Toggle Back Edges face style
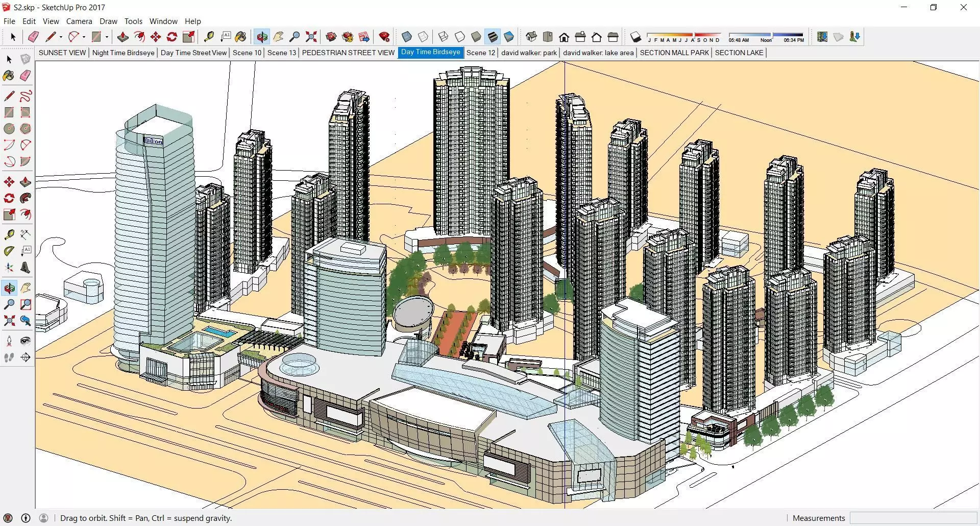This screenshot has height=526, width=980. click(x=423, y=37)
